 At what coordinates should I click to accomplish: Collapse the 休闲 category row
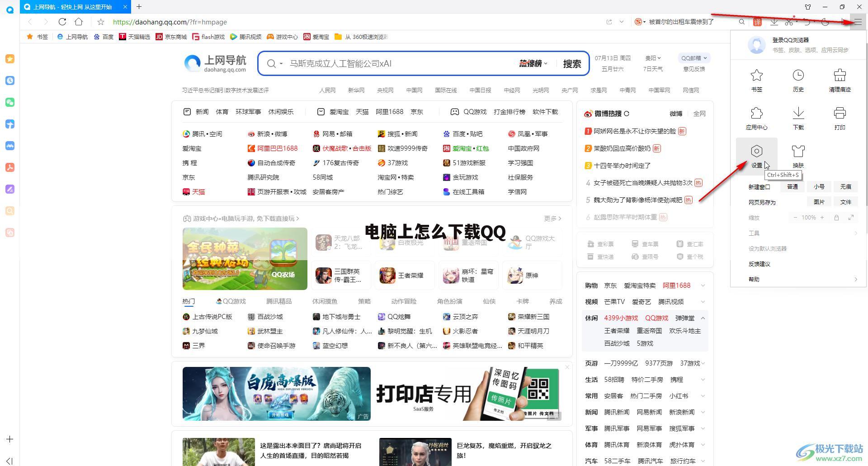click(703, 318)
